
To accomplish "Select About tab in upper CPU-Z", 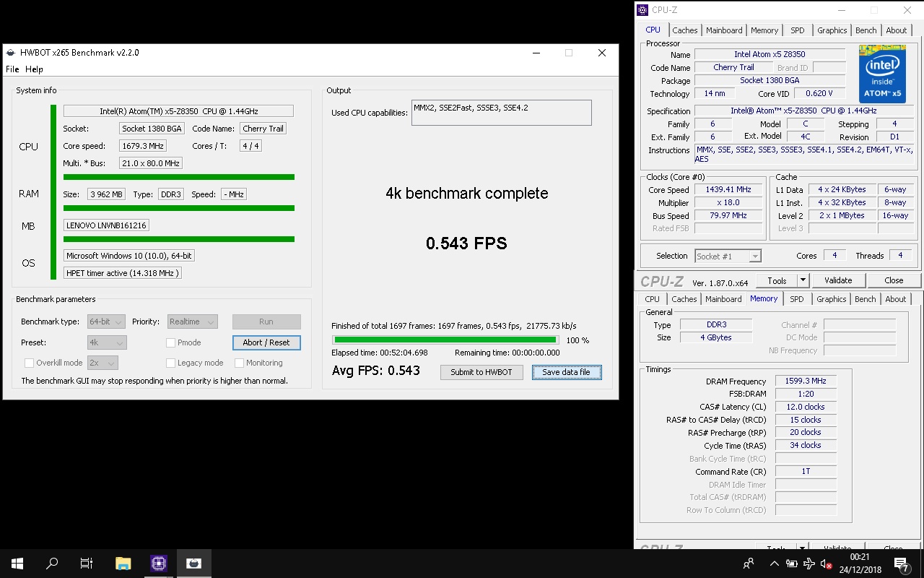I will (x=897, y=30).
